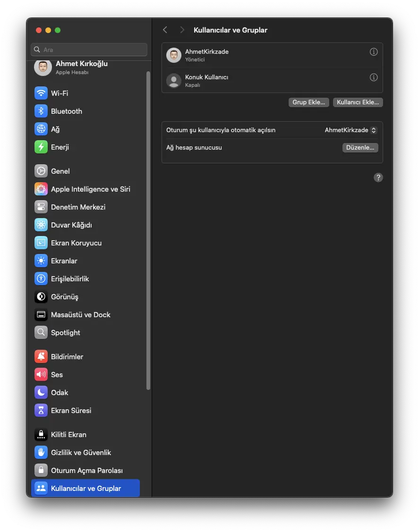This screenshot has width=419, height=532.
Task: Open Bildirimler bell icon
Action: click(41, 356)
